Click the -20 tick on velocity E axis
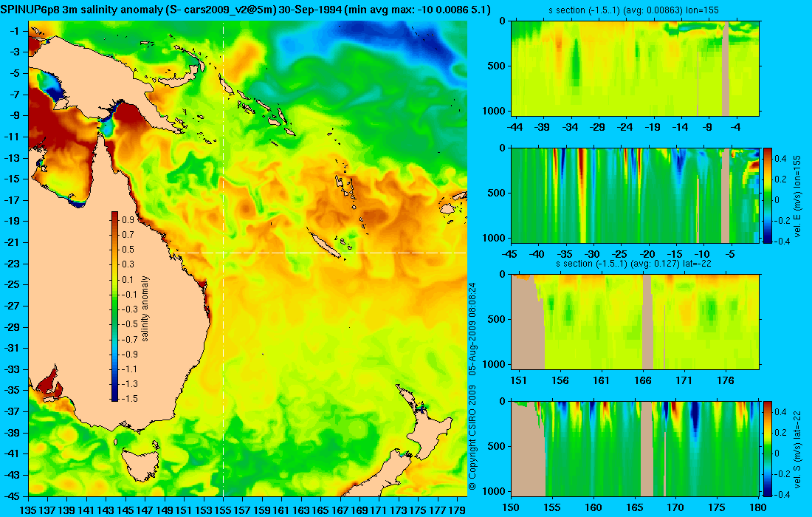 click(647, 254)
